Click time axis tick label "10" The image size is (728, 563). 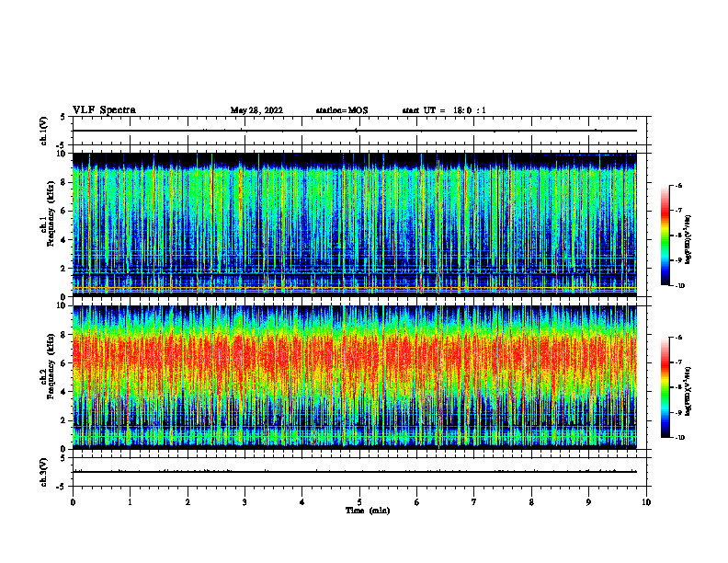[x=646, y=502]
